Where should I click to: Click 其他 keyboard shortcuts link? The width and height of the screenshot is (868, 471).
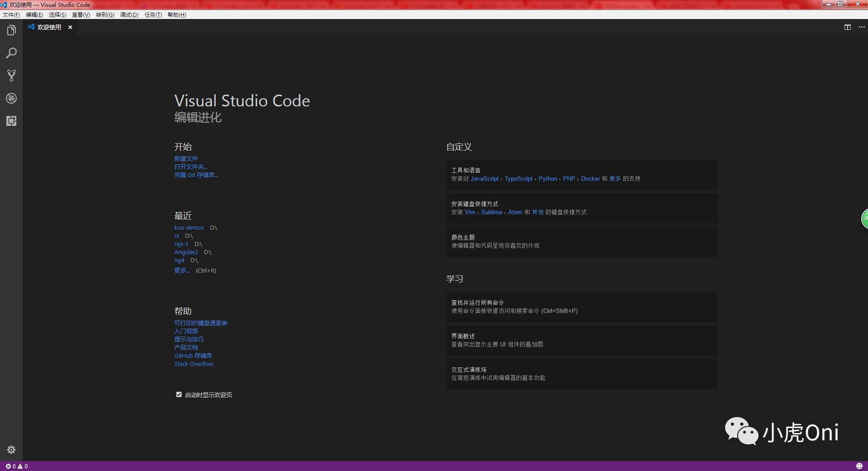538,212
